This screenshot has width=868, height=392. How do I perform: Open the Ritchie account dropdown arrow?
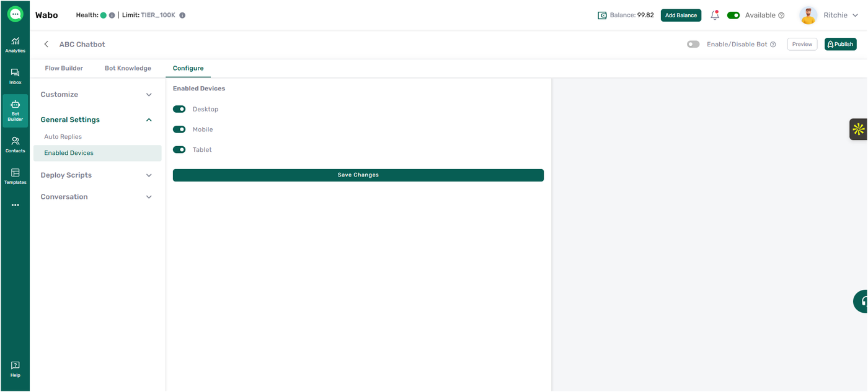pyautogui.click(x=856, y=15)
